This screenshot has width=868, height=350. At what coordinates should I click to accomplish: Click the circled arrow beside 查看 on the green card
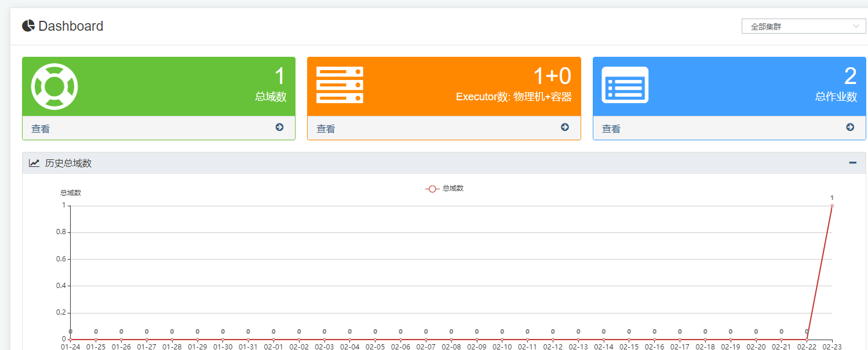tap(279, 127)
